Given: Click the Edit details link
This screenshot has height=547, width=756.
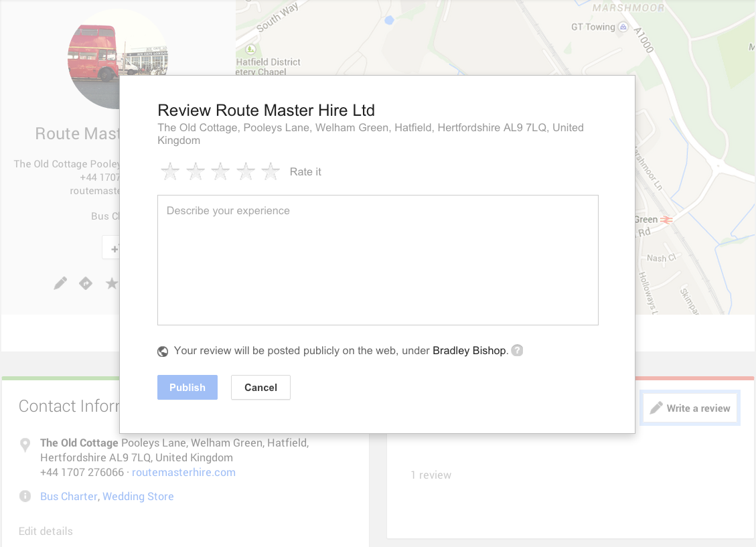Looking at the screenshot, I should click(x=46, y=531).
